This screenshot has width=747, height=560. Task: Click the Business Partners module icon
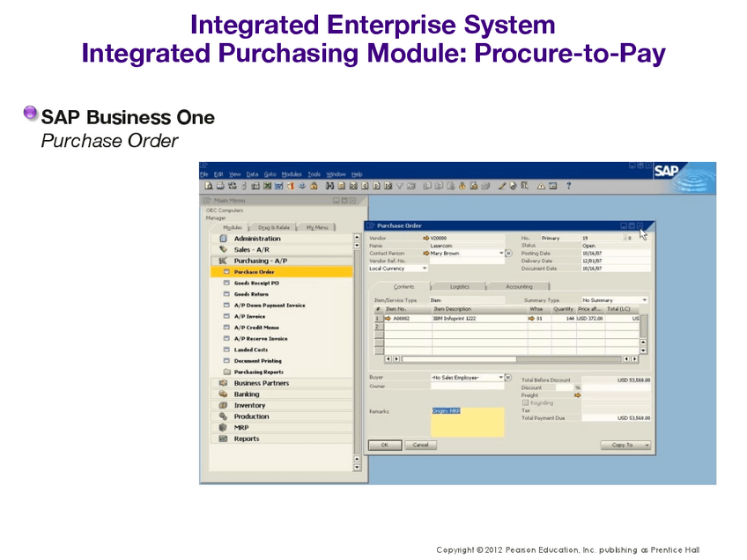(223, 383)
